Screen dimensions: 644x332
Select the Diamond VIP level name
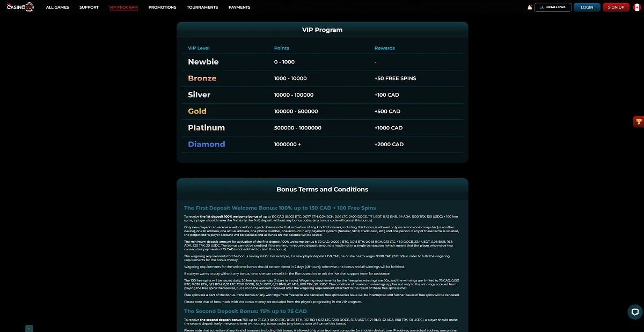coord(207,144)
